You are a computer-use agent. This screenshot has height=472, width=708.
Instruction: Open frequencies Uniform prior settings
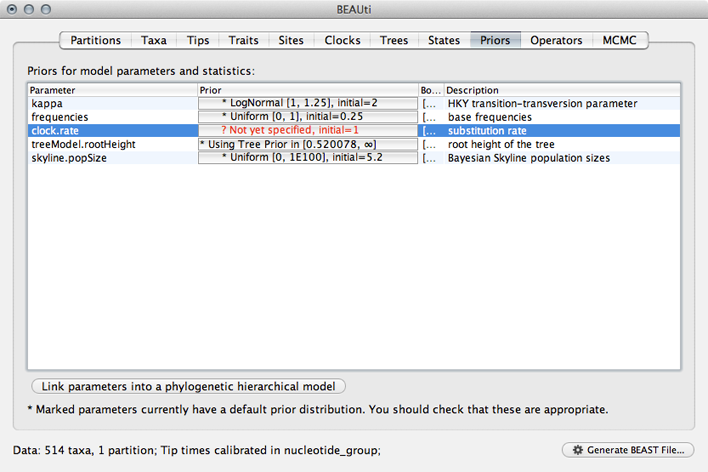tap(308, 117)
